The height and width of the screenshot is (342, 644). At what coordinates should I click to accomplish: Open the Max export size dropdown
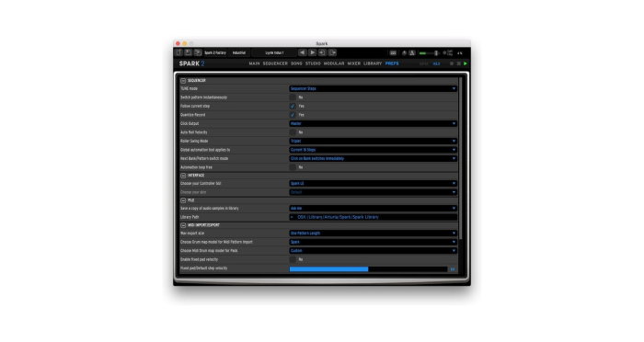point(373,234)
